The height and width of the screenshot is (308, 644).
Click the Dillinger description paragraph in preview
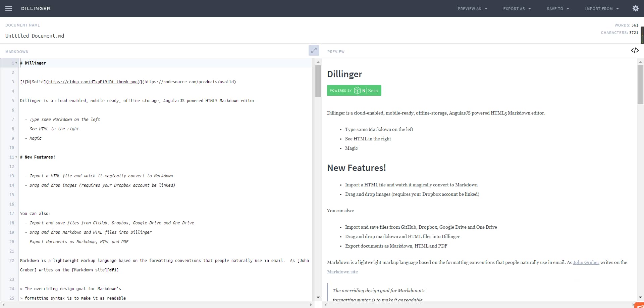[436, 113]
